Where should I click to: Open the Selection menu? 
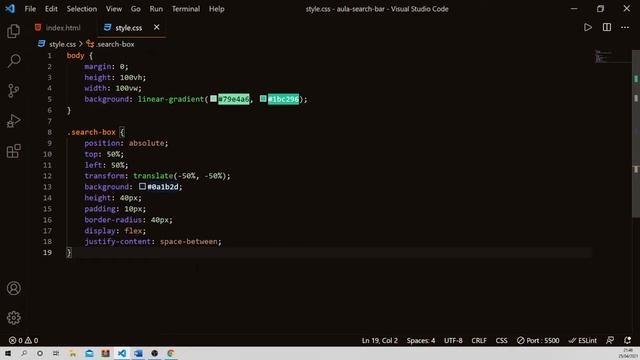(x=82, y=9)
